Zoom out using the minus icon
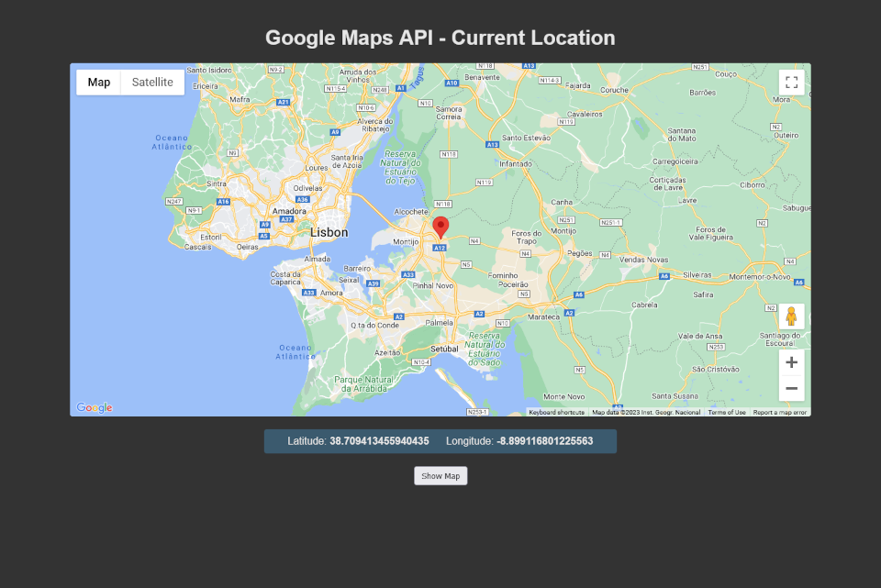The height and width of the screenshot is (588, 881). tap(791, 388)
